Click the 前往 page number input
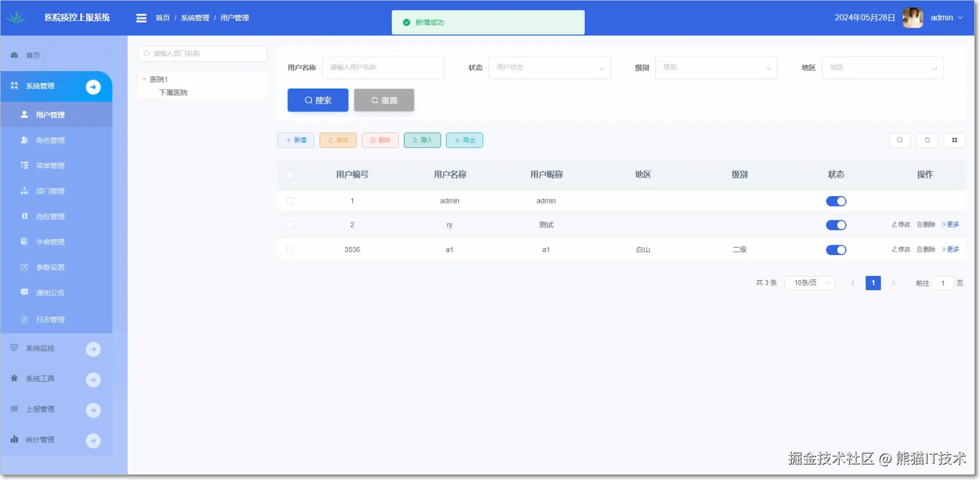Viewport: 980px width, 480px height. 943,283
